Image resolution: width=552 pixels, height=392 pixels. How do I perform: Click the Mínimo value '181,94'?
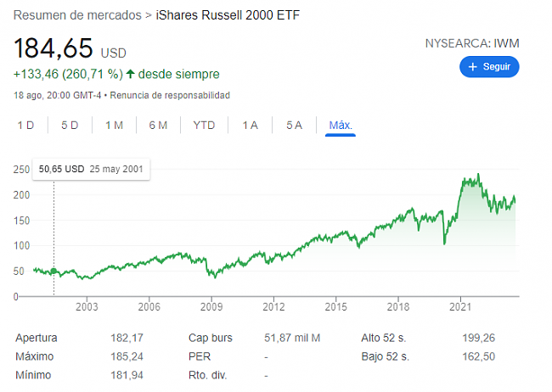click(x=127, y=375)
